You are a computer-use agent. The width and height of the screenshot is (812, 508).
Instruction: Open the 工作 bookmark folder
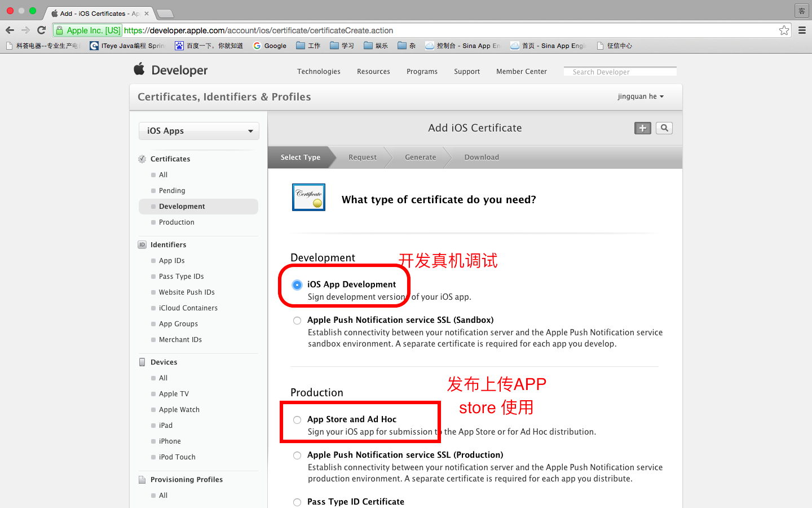point(308,46)
